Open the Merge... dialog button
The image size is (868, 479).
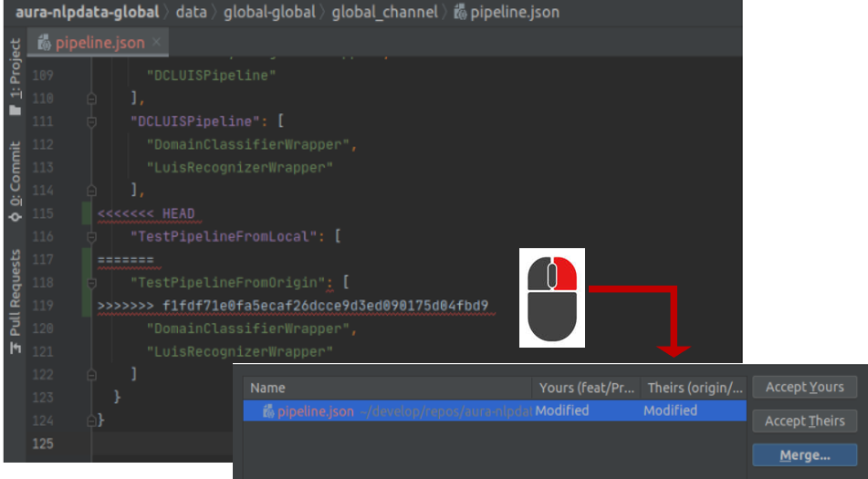[804, 454]
